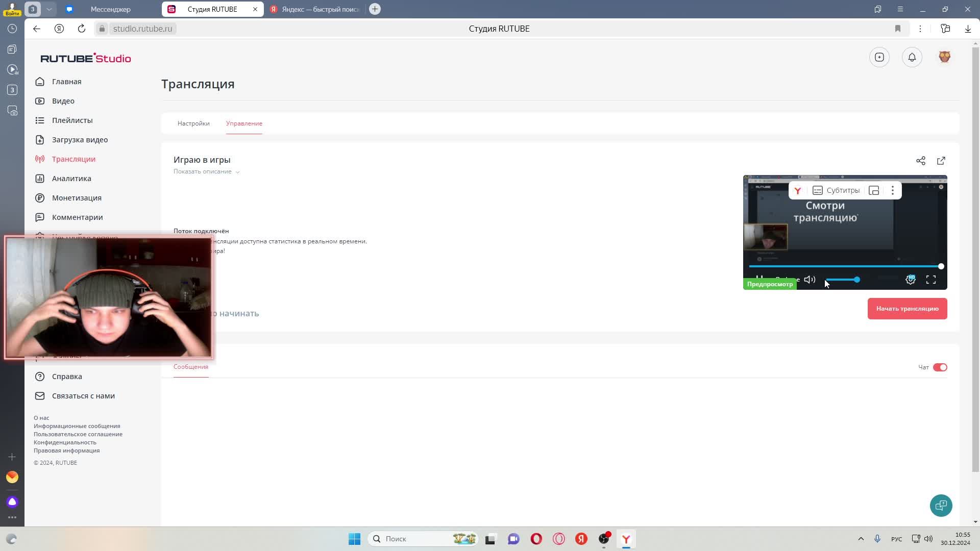This screenshot has width=980, height=551.
Task: Open Главная in the sidebar
Action: point(66,82)
